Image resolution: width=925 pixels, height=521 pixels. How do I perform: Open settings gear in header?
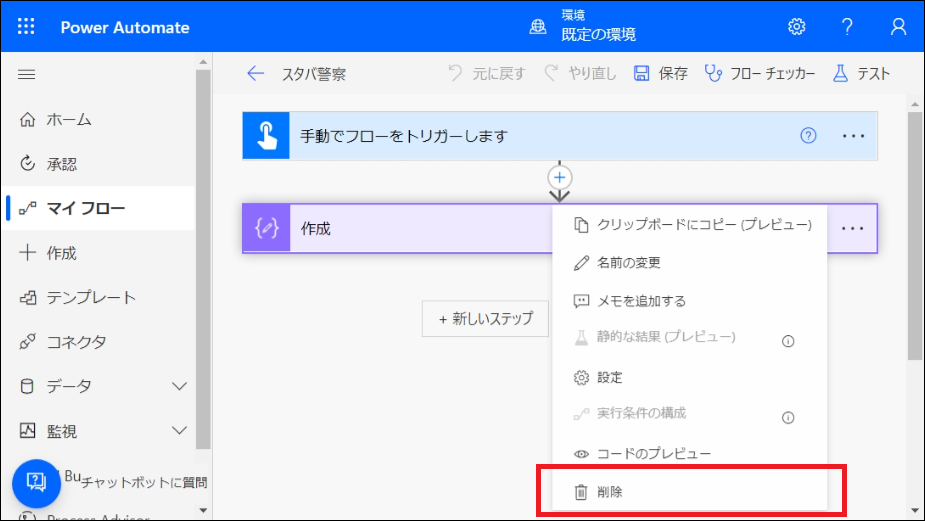[x=796, y=27]
